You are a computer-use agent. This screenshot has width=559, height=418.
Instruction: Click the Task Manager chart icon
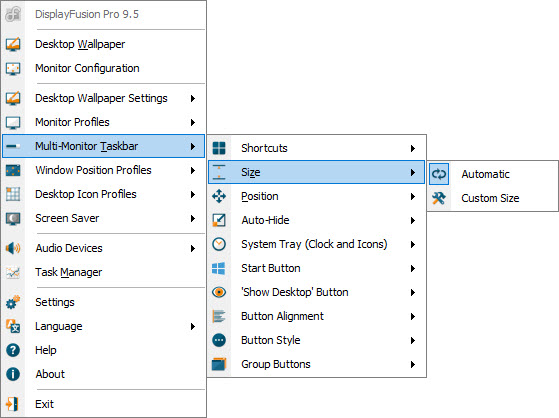pyautogui.click(x=13, y=272)
